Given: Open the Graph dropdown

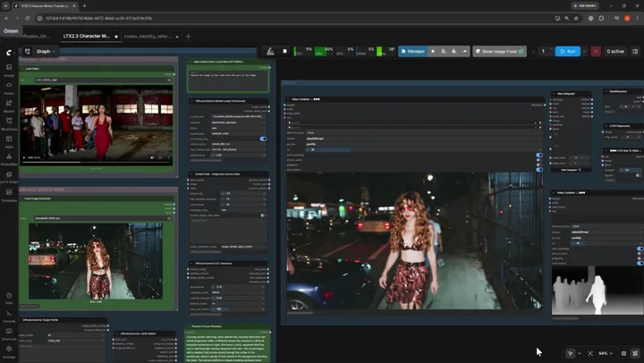Looking at the screenshot, I should pyautogui.click(x=46, y=51).
